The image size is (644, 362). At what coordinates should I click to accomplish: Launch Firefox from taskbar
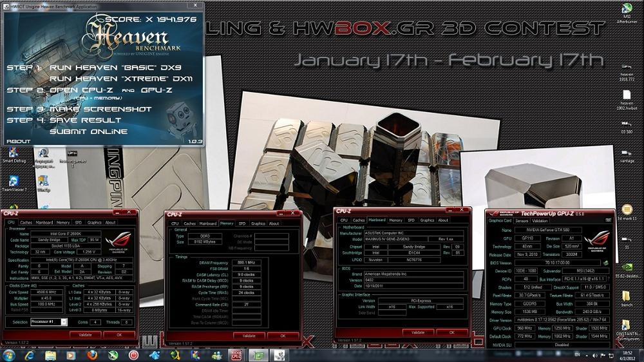click(x=92, y=355)
